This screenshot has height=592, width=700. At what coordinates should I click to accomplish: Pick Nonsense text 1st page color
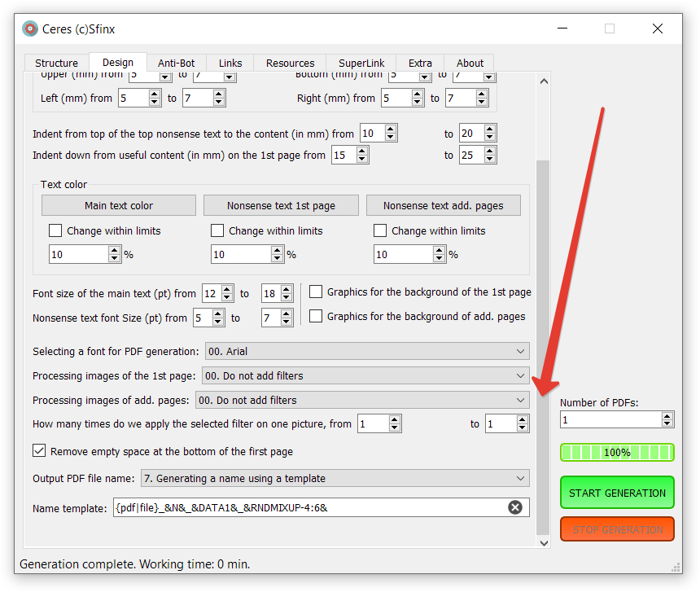[x=281, y=206]
